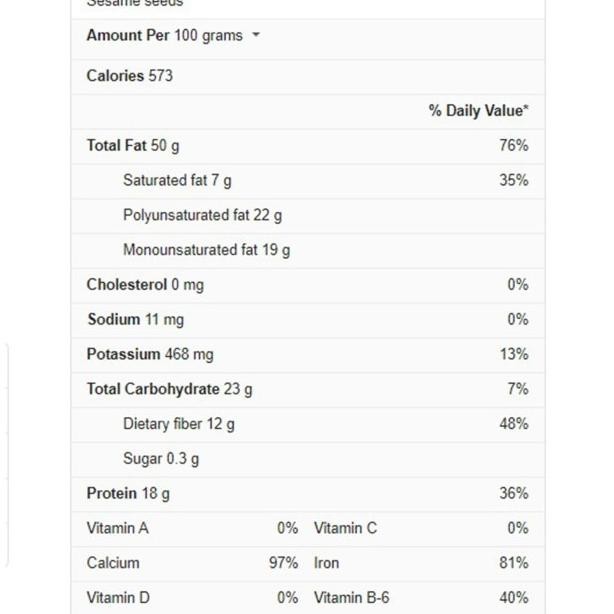Click the Potassium 468 mg label
This screenshot has width=614, height=614.
[x=150, y=354]
